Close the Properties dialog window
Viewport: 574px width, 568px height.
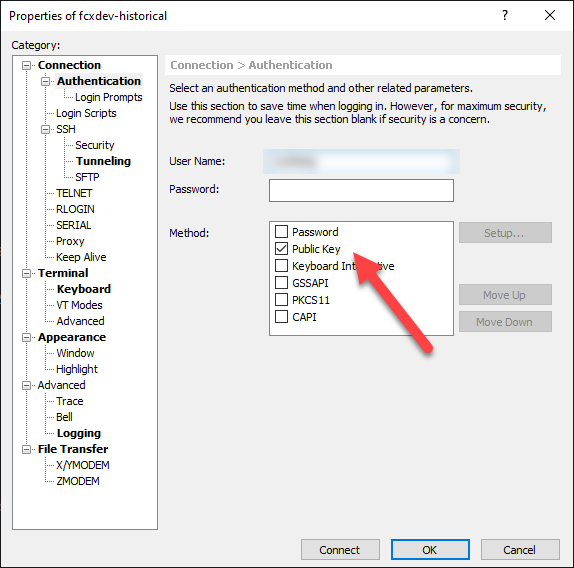(x=550, y=15)
